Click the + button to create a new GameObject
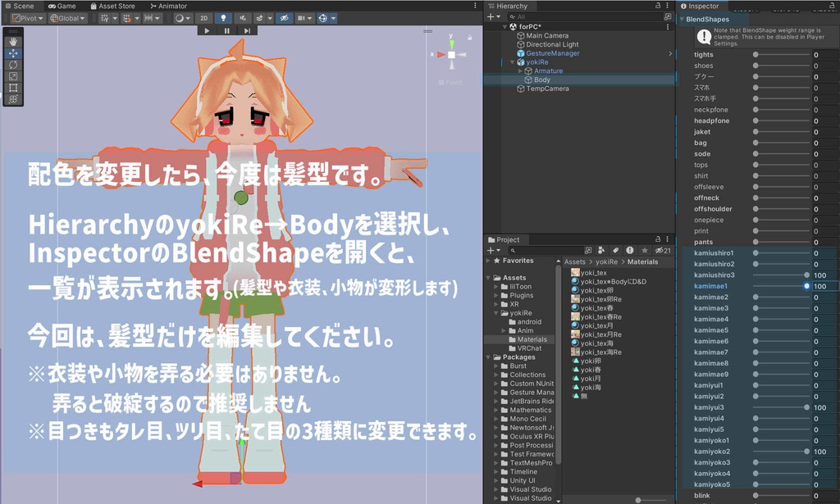The height and width of the screenshot is (504, 840). [492, 15]
